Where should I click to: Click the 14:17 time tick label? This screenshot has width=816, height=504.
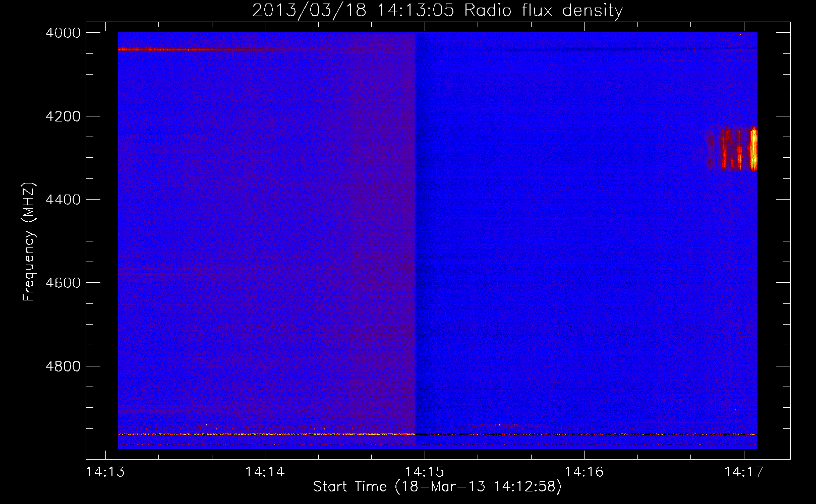pos(744,472)
